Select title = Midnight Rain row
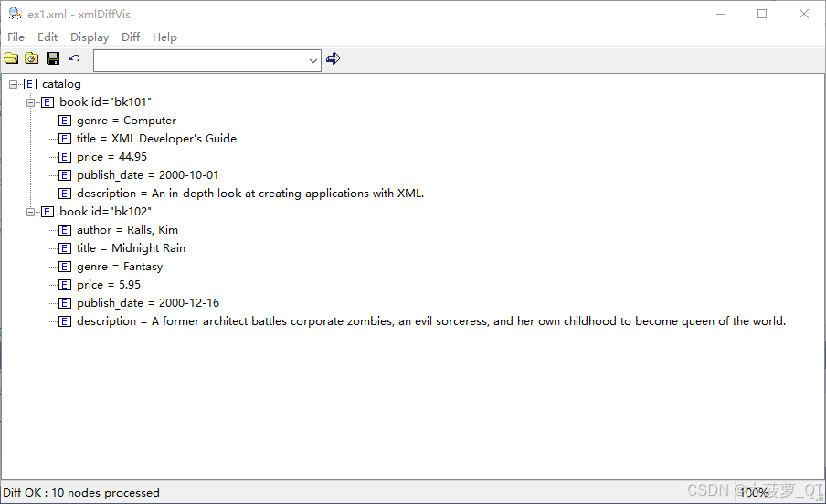This screenshot has width=826, height=504. click(132, 248)
